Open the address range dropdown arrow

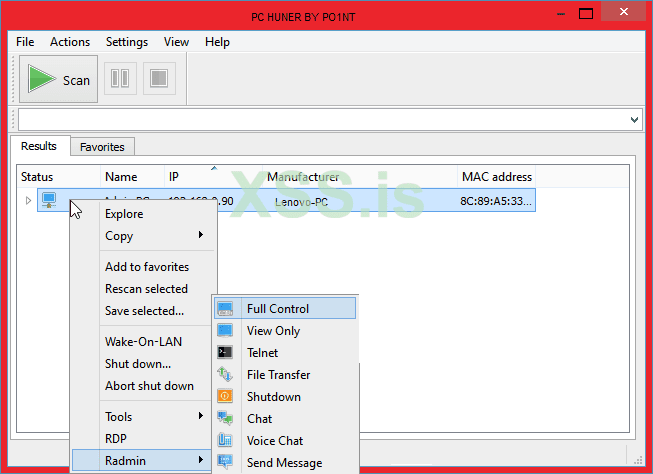(x=634, y=120)
